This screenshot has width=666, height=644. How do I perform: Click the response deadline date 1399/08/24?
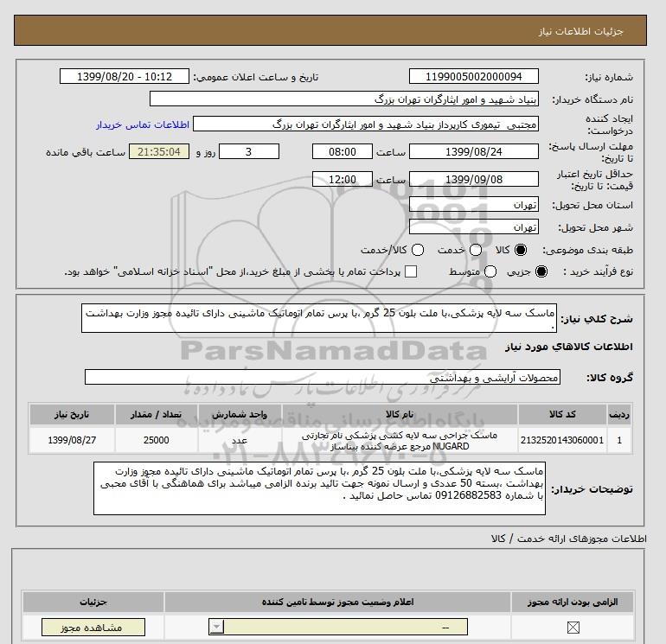point(474,151)
